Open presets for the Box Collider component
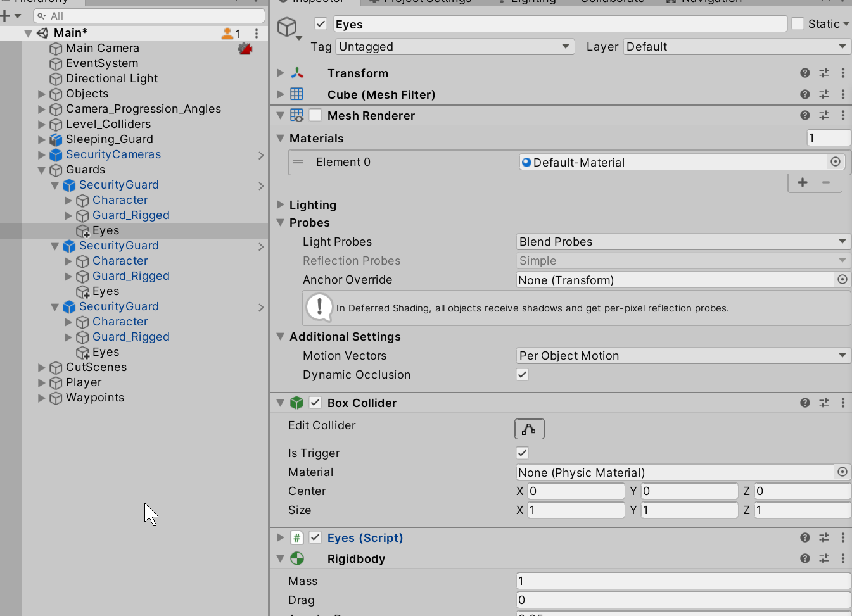The image size is (852, 616). pyautogui.click(x=824, y=403)
